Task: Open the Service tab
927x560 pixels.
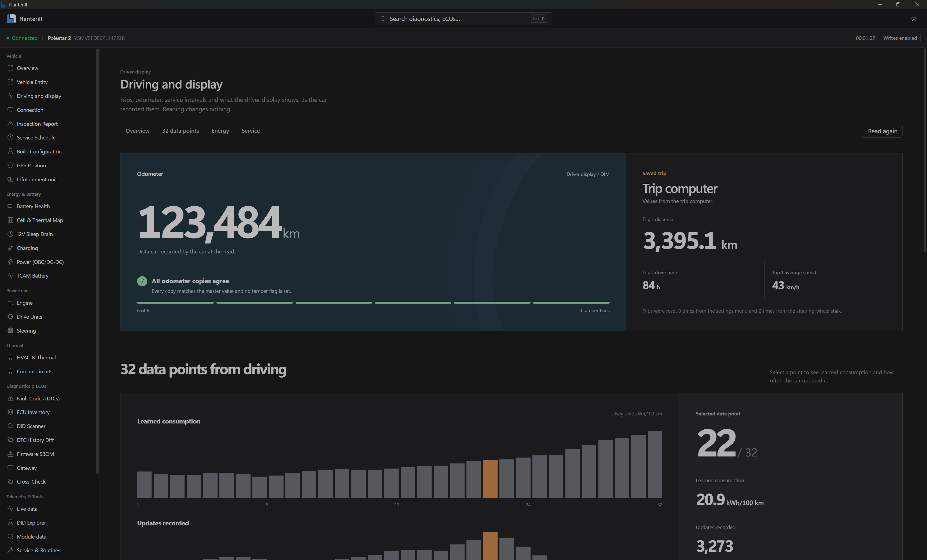Action: pyautogui.click(x=251, y=131)
